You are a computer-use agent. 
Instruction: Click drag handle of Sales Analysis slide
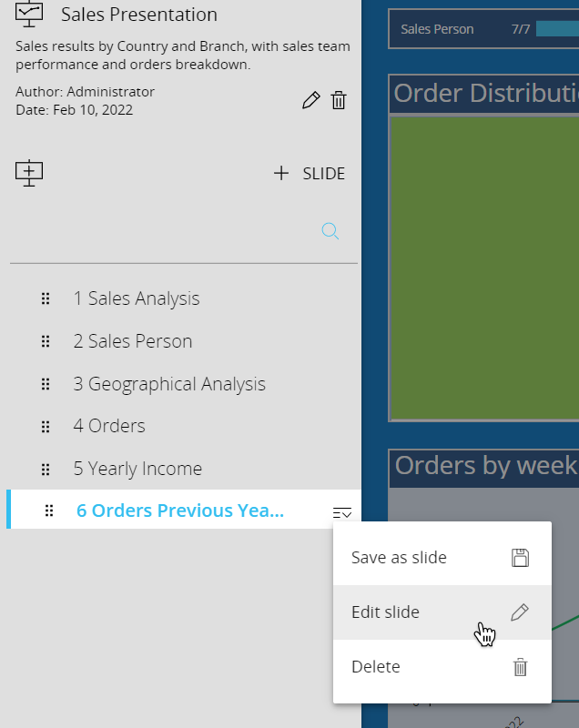pos(46,298)
